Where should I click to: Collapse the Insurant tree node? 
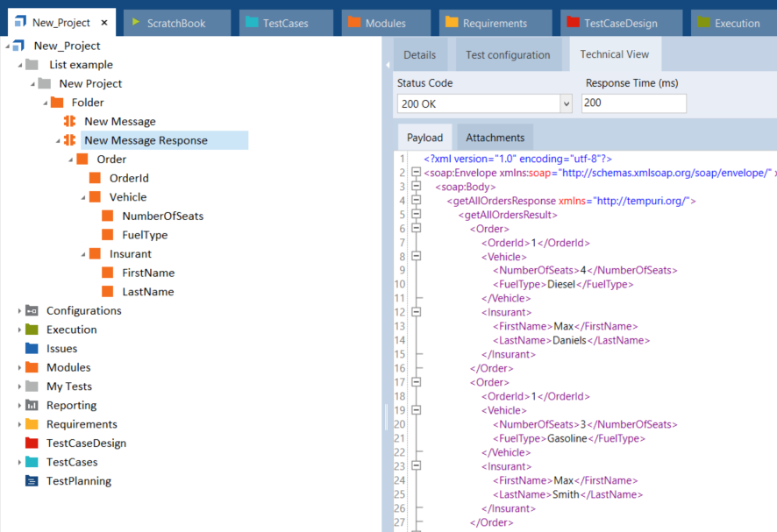tap(82, 254)
